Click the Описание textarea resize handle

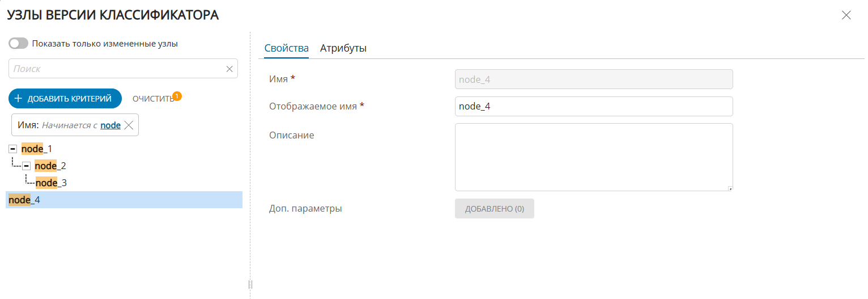pyautogui.click(x=730, y=188)
